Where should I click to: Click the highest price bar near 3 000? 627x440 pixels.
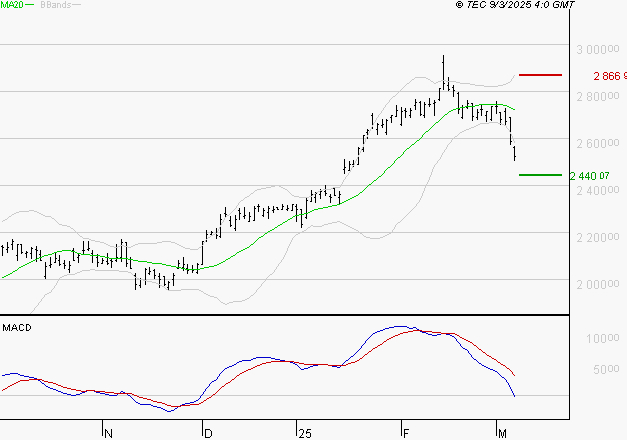[443, 73]
